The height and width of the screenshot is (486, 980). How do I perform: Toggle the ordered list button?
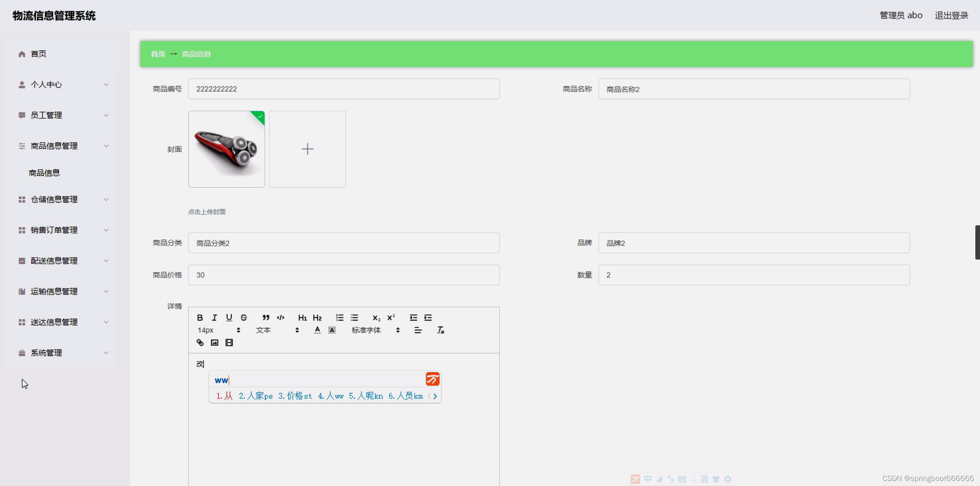coord(339,318)
